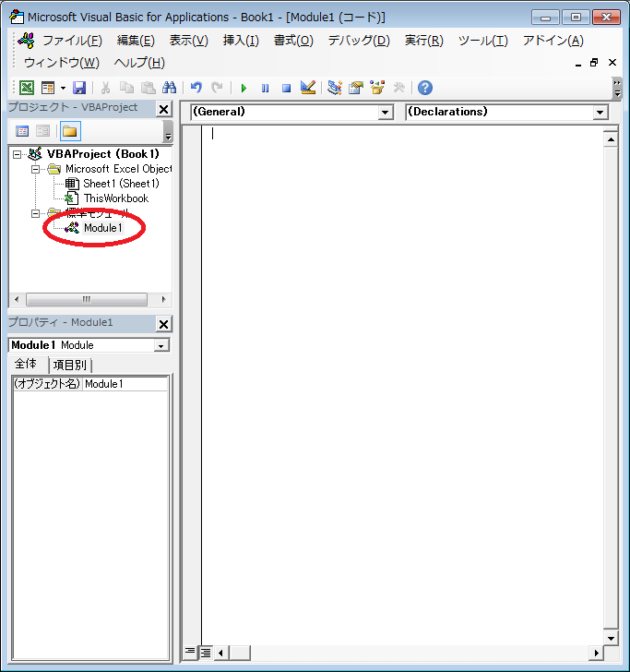Click the toolbar options overflow arrow

pos(617,89)
